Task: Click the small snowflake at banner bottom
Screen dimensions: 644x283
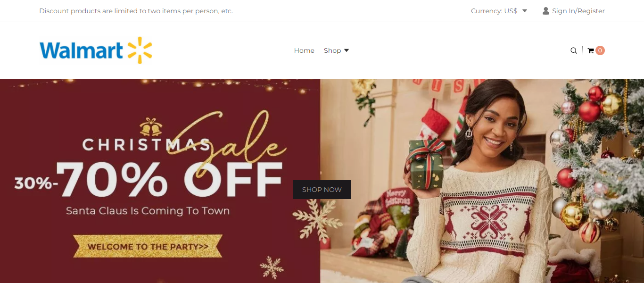Action: click(x=272, y=267)
